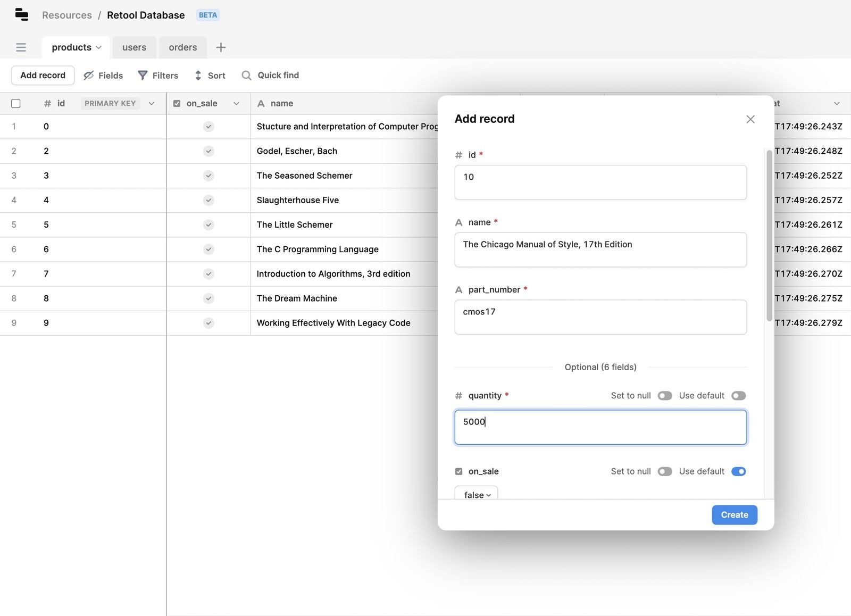Viewport: 851px width, 616px height.
Task: Click on_sale check icon for Godel, Escher, Bach
Action: [208, 151]
